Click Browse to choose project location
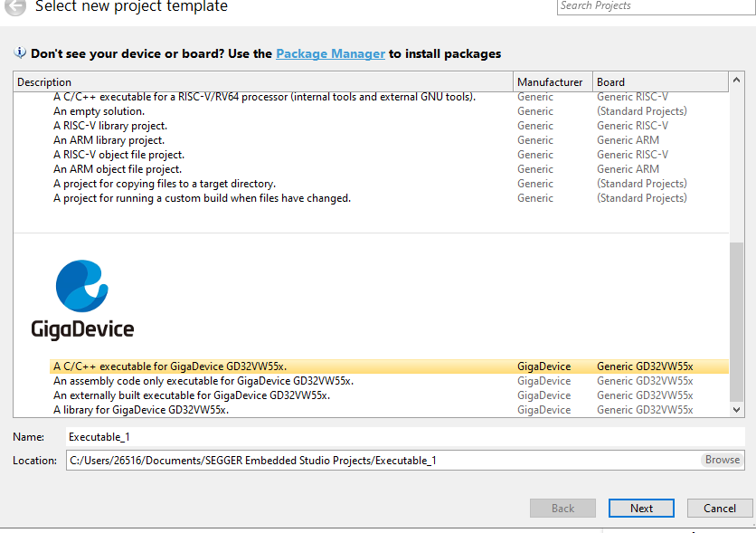Screen dimensions: 756x533 point(723,460)
